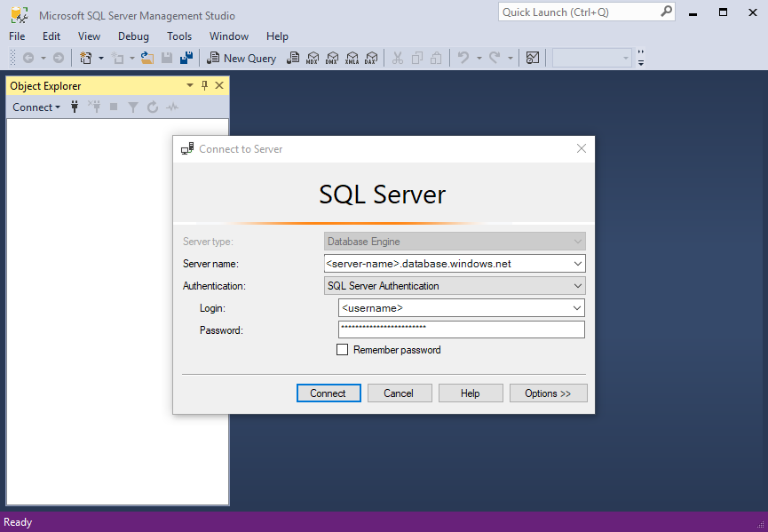Image resolution: width=768 pixels, height=532 pixels.
Task: Click the Save toolbar icon
Action: (x=166, y=58)
